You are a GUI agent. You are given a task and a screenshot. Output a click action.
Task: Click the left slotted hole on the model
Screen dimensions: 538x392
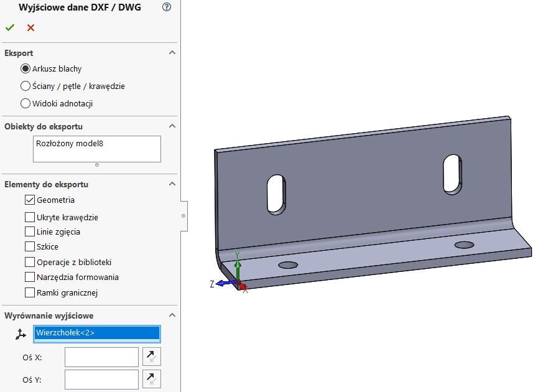point(276,195)
